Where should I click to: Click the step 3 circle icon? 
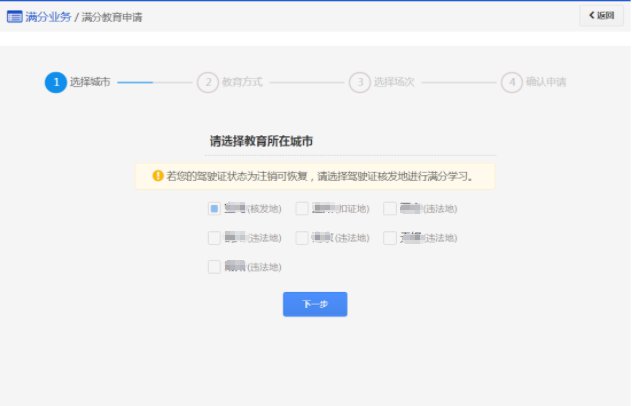pyautogui.click(x=359, y=82)
